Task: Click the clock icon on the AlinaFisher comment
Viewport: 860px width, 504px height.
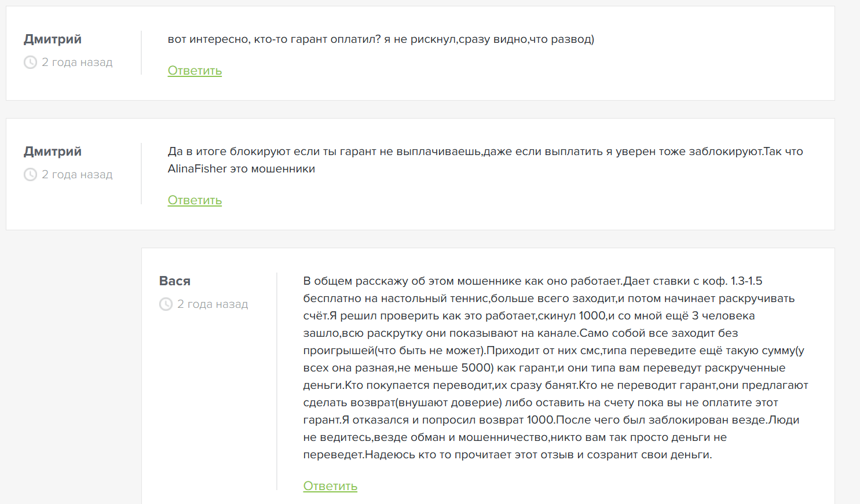Action: (x=30, y=175)
